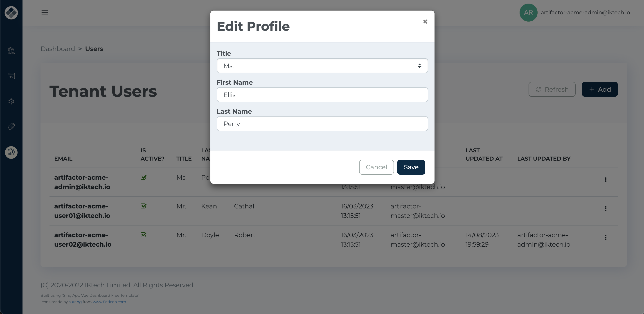Click the network graph icon in the sidebar
Viewport: 644px width, 314px height.
pos(11,101)
